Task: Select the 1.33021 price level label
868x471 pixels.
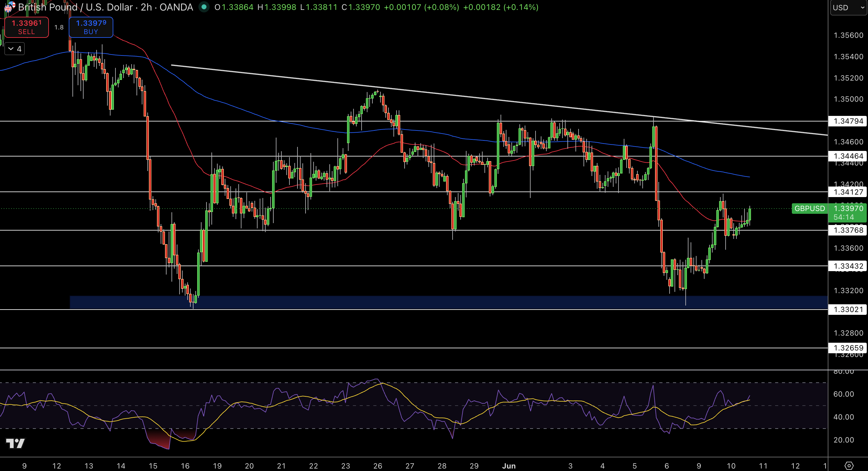Action: click(848, 309)
